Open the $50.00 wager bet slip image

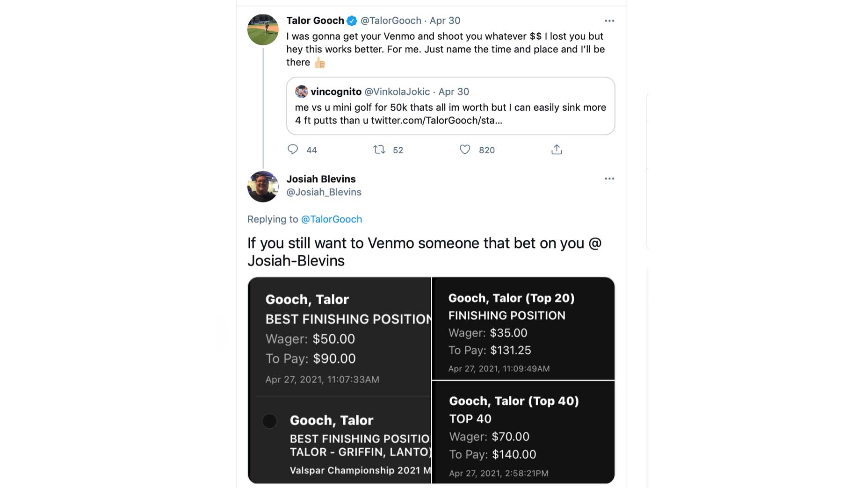340,337
